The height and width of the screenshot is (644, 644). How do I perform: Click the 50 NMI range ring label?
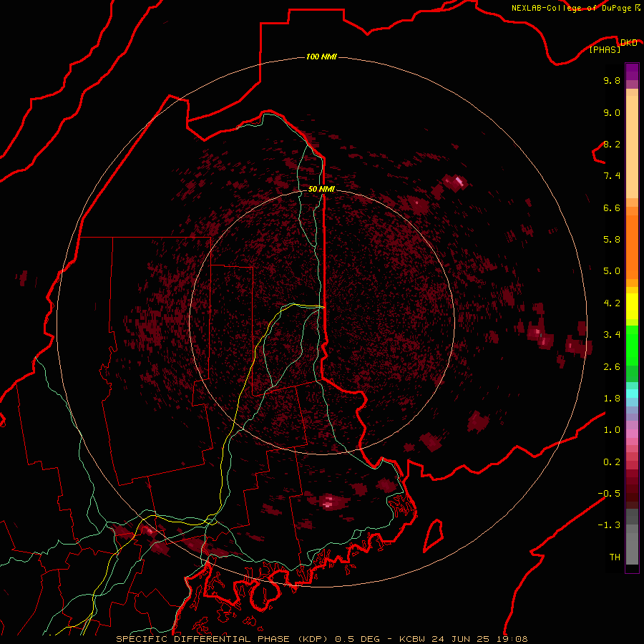321,189
